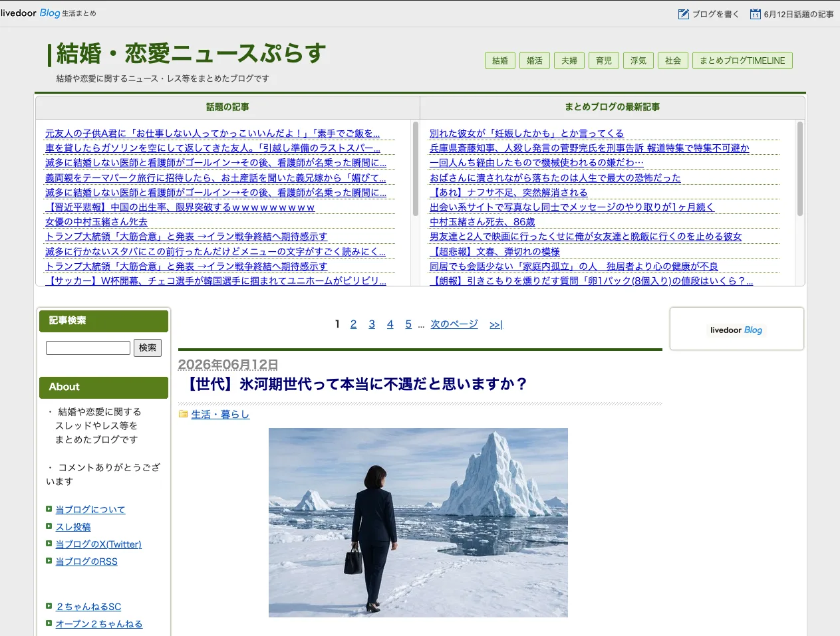Viewport: 840px width, 636px height.
Task: Open the ２ちゃんねるSC sidebar link
Action: point(88,607)
